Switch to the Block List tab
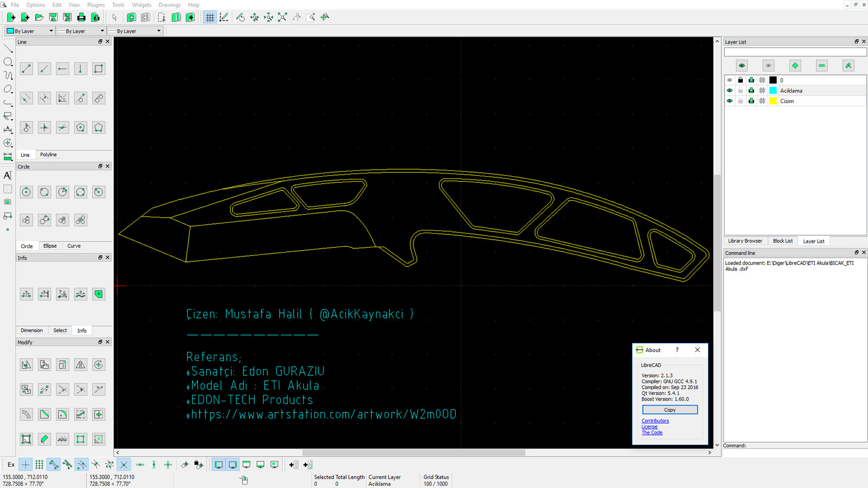 pos(782,241)
